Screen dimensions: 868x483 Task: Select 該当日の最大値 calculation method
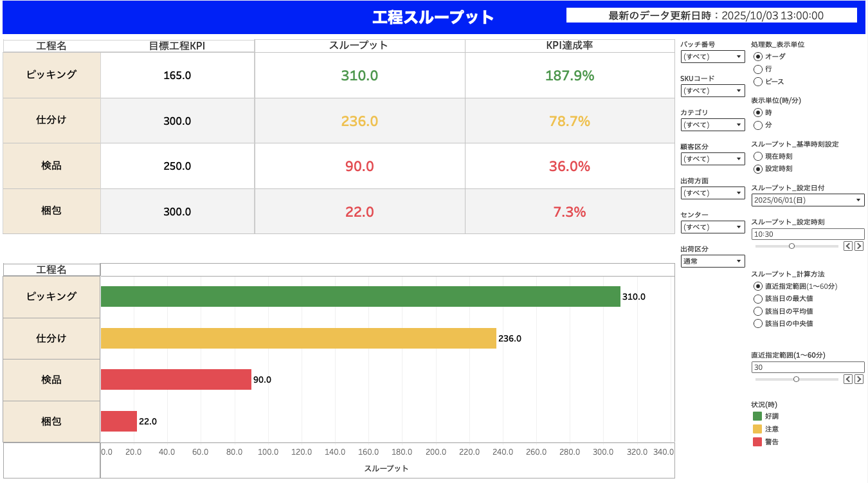click(x=758, y=298)
